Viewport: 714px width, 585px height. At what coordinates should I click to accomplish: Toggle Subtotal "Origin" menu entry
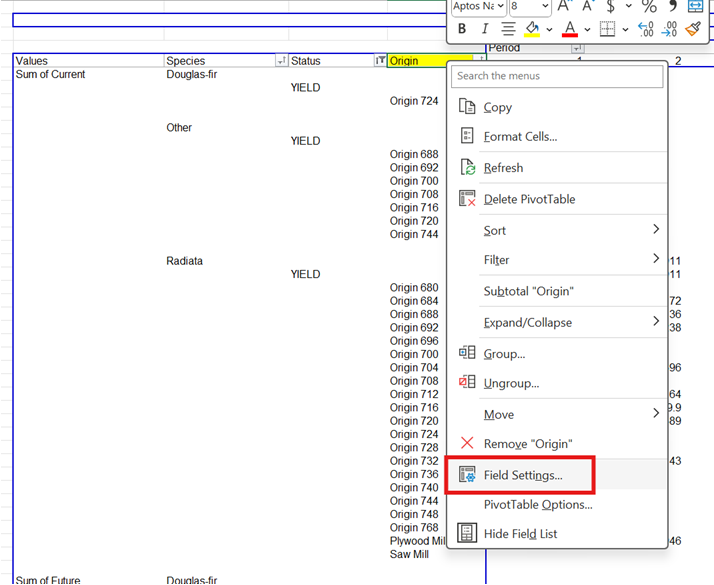tap(557, 291)
